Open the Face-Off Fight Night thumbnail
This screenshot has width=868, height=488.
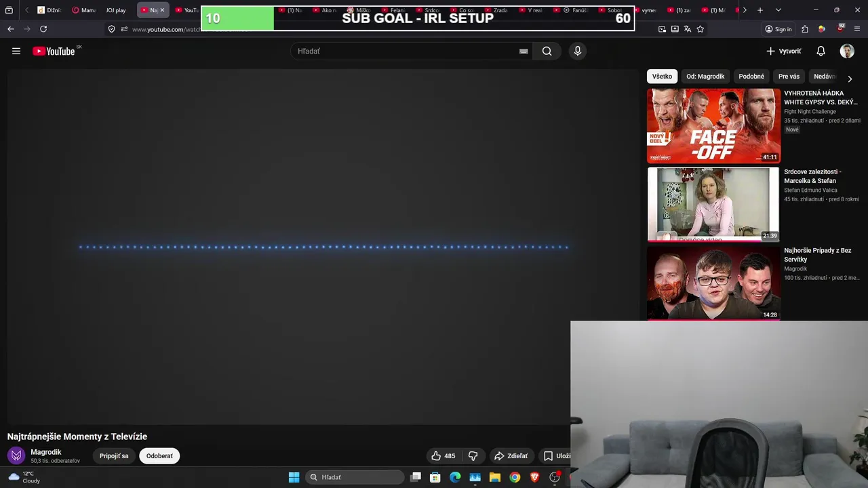click(713, 126)
